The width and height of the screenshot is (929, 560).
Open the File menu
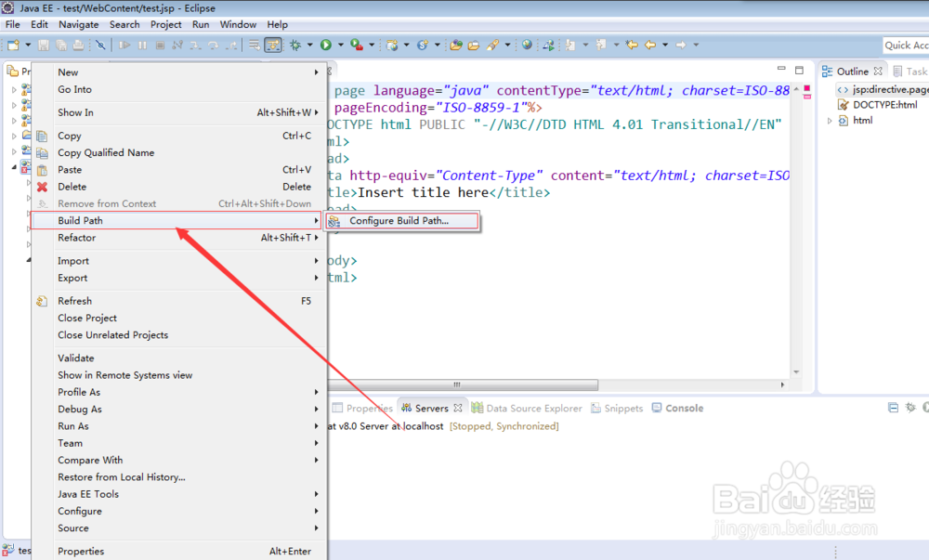point(12,24)
